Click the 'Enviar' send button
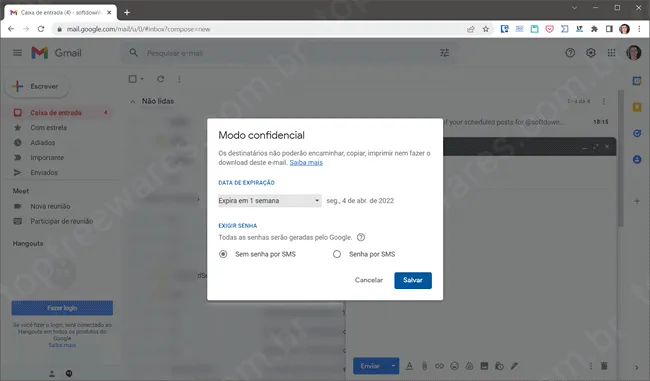The height and width of the screenshot is (381, 650). coord(370,366)
